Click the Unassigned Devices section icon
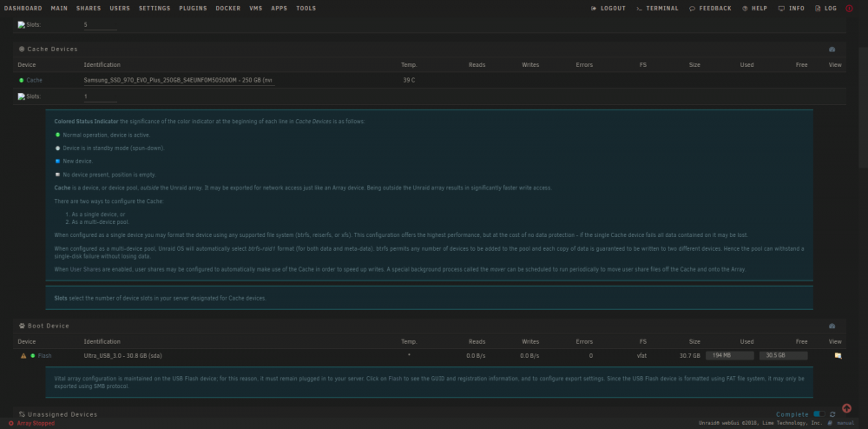The image size is (868, 429). (22, 414)
